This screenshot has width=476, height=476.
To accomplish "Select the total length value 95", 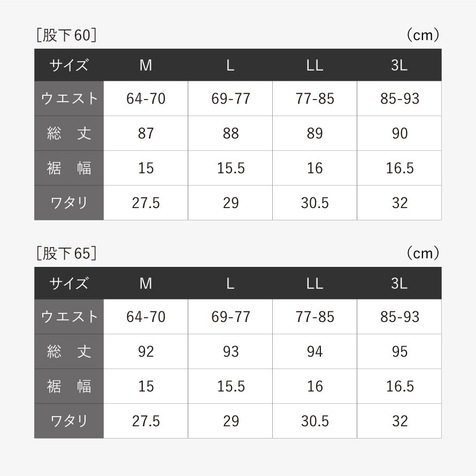I will coord(400,351).
